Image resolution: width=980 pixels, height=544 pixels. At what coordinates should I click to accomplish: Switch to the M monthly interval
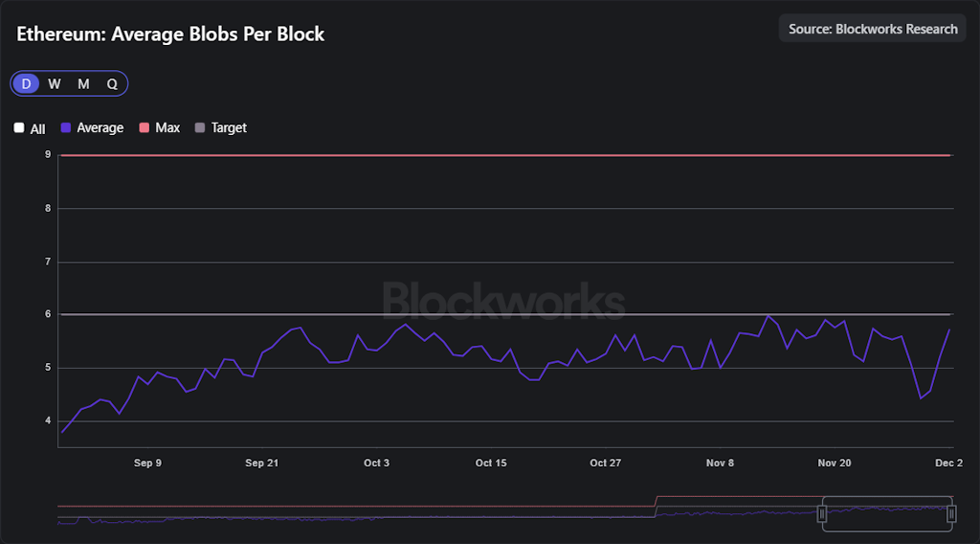[83, 83]
